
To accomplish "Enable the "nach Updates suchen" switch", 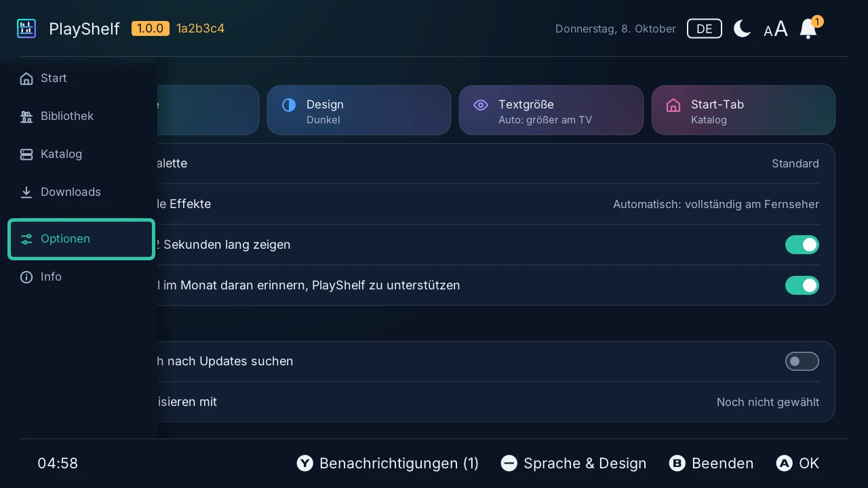I will click(802, 361).
